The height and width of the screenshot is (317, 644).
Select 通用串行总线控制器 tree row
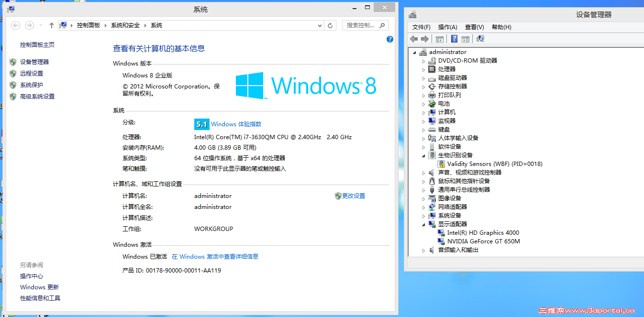coord(464,190)
